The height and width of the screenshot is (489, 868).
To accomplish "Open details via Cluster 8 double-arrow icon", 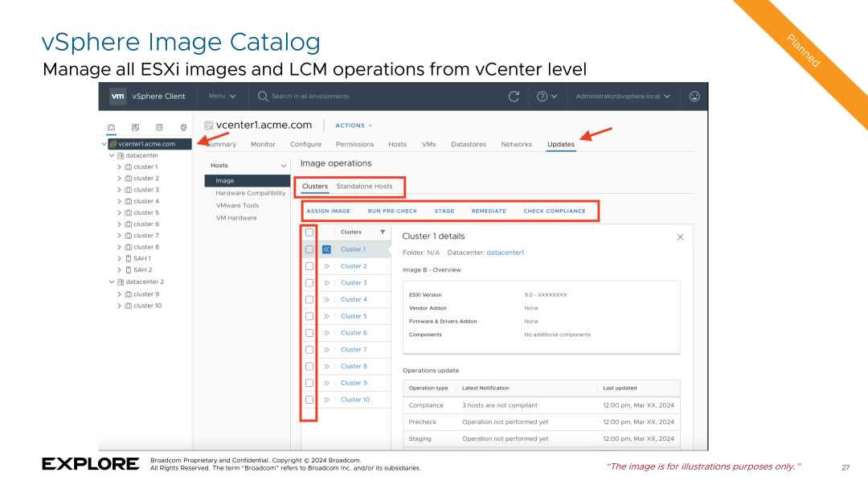I will point(326,366).
